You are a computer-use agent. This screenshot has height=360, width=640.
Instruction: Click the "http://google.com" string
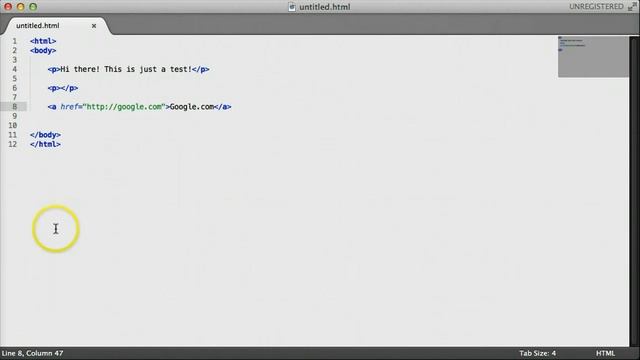coord(124,107)
